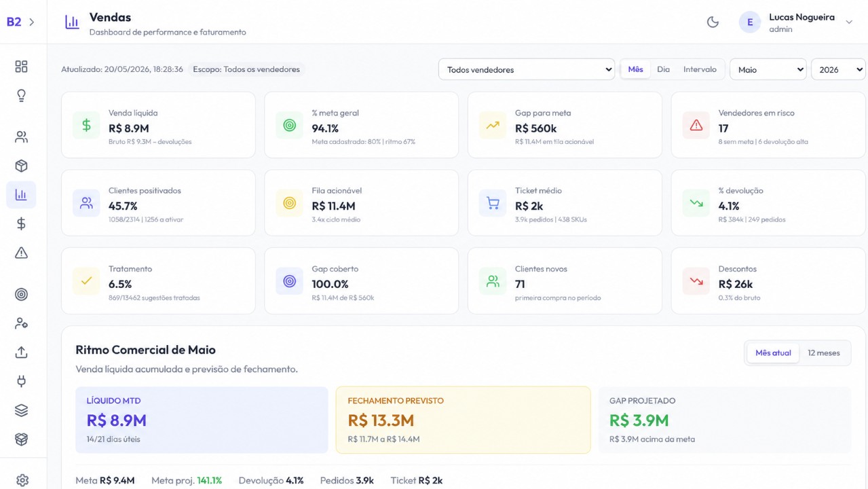Click the Lucas Nogueira user name
Screen dimensions: 868x489
click(801, 17)
